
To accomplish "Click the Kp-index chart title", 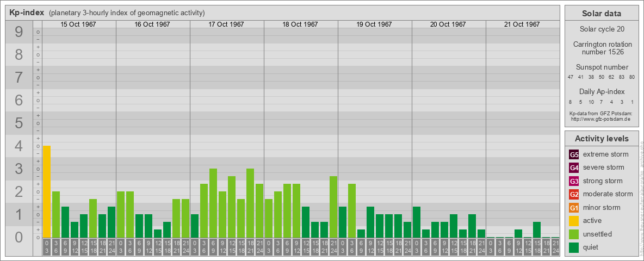I will 26,13.
